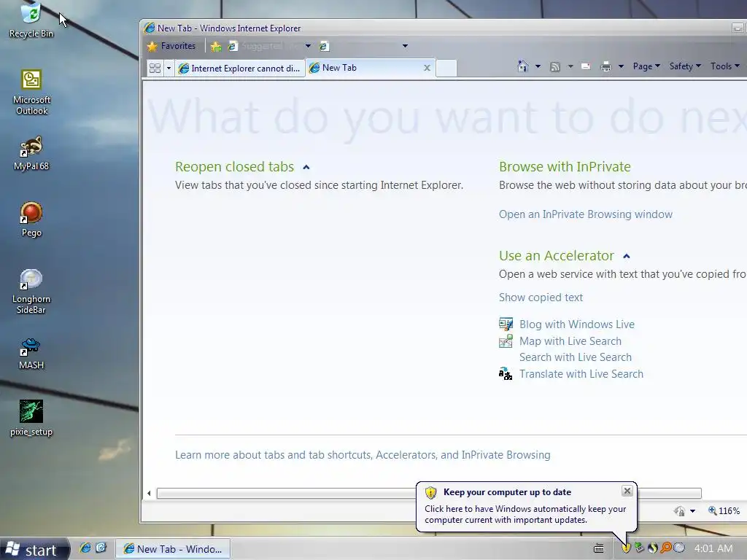
Task: Switch to the Internet Explorer cannot display tab
Action: click(x=239, y=68)
